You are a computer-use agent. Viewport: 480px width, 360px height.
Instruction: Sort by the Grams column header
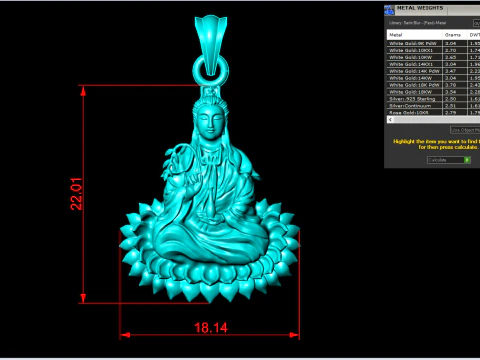(x=455, y=35)
